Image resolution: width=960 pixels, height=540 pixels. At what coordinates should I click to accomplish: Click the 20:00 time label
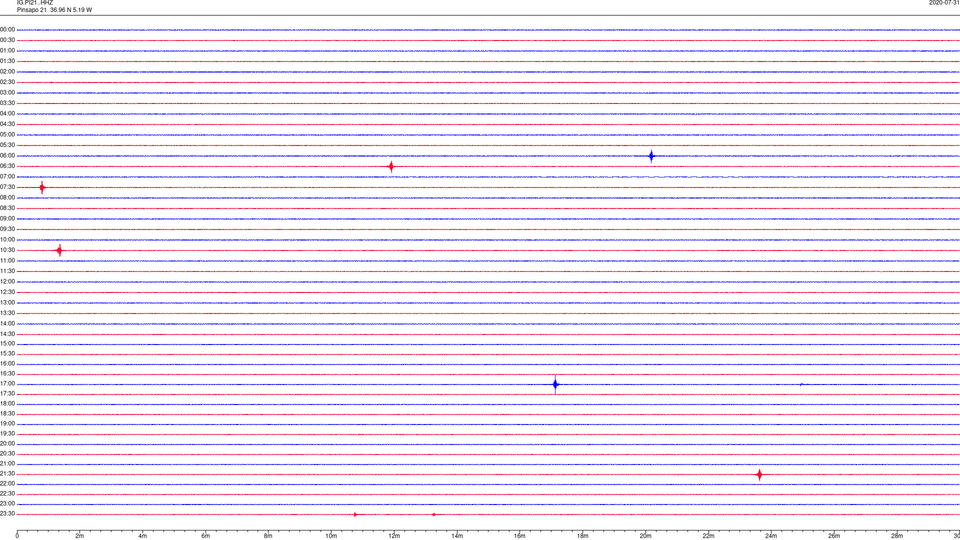point(7,444)
